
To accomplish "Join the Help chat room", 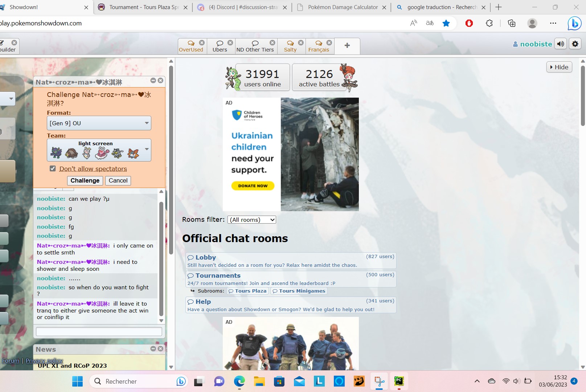I will coord(291,305).
